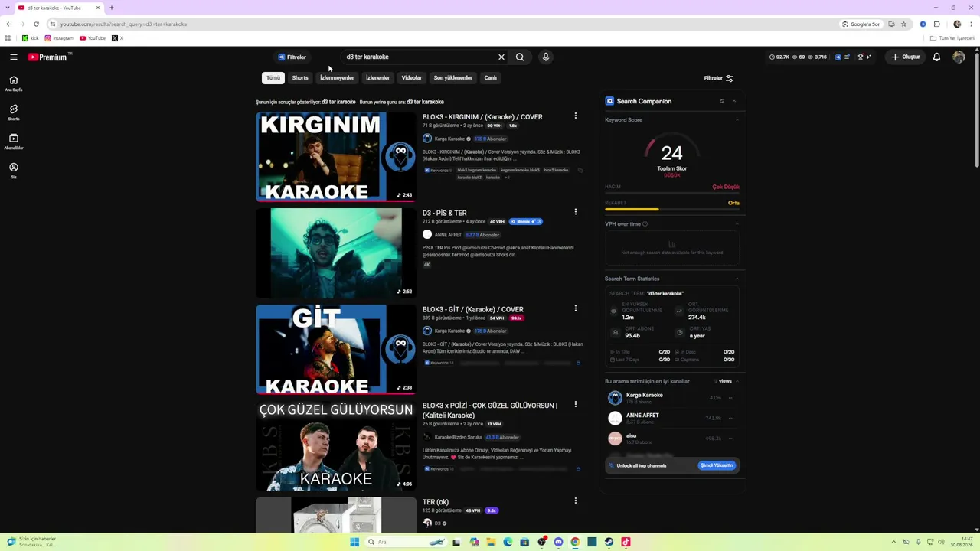
Task: Open the Siz profile section in sidebar
Action: click(x=14, y=171)
